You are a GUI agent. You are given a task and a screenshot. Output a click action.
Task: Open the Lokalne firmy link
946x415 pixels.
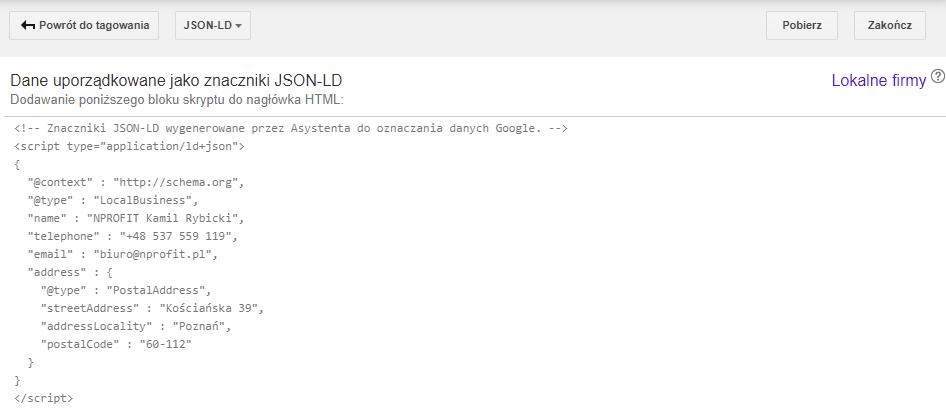coord(878,81)
